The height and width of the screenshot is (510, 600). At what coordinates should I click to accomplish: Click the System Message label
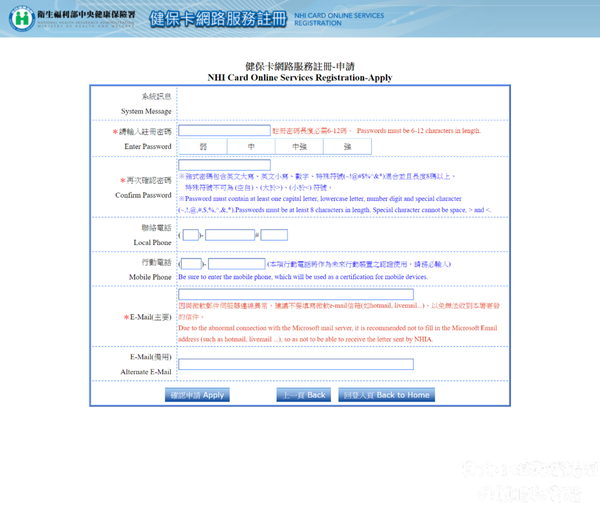click(x=146, y=111)
